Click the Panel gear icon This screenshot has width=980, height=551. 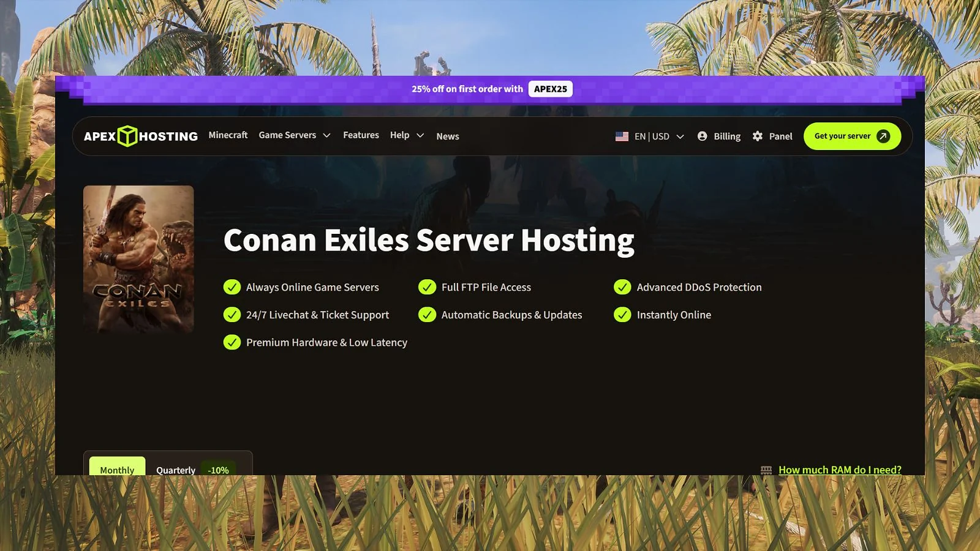[758, 136]
